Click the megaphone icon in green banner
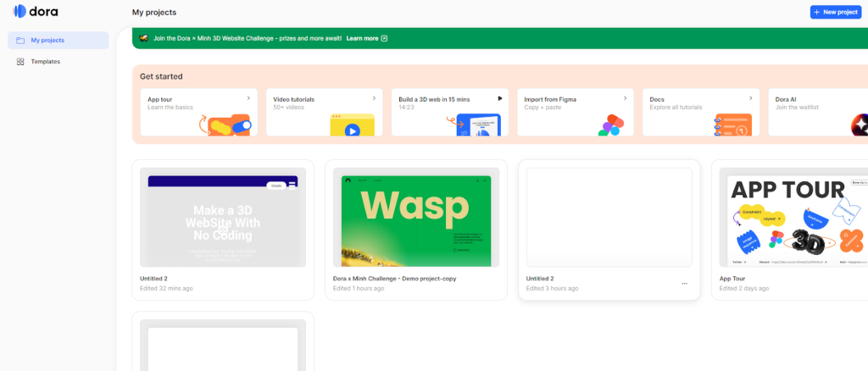This screenshot has height=371, width=868. pyautogui.click(x=144, y=38)
